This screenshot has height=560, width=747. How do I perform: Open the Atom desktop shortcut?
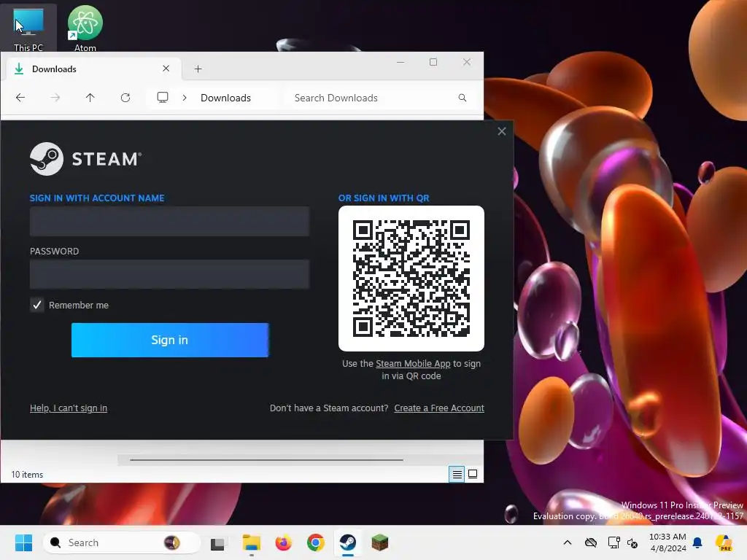click(85, 29)
